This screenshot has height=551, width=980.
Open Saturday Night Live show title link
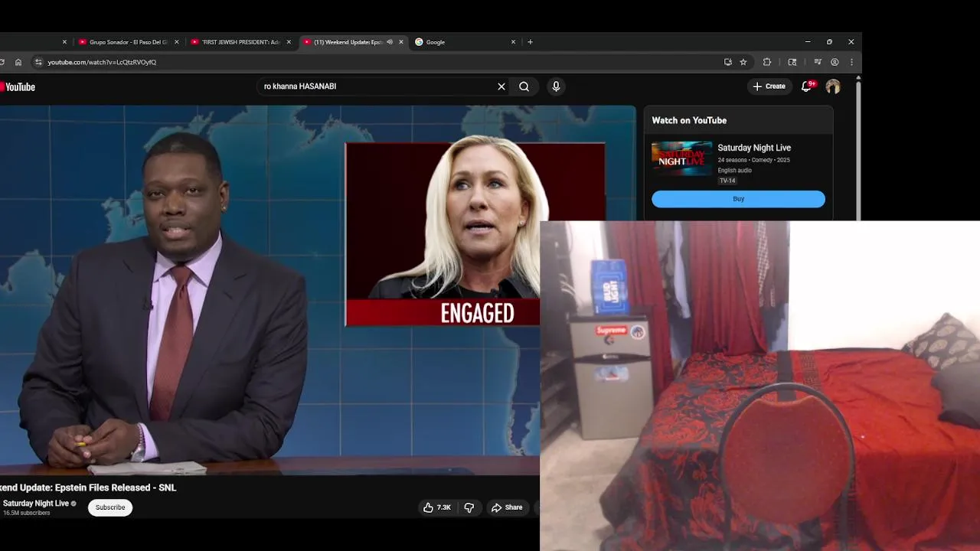coord(754,148)
